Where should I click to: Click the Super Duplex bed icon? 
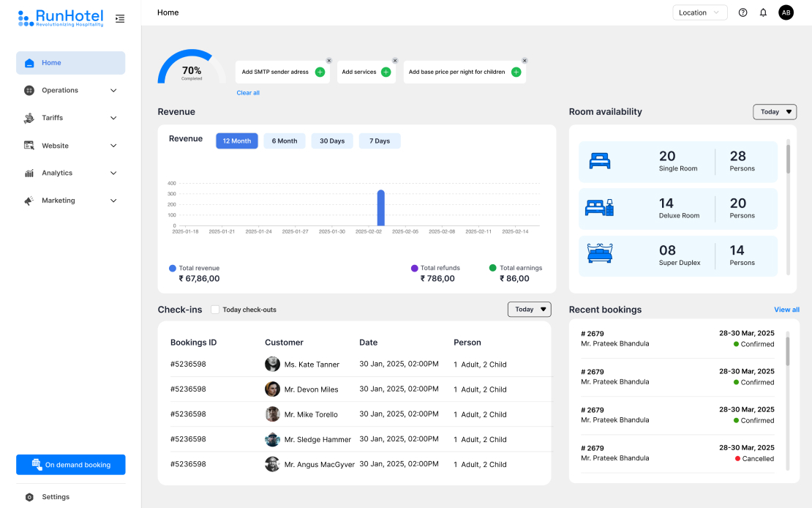pyautogui.click(x=600, y=253)
